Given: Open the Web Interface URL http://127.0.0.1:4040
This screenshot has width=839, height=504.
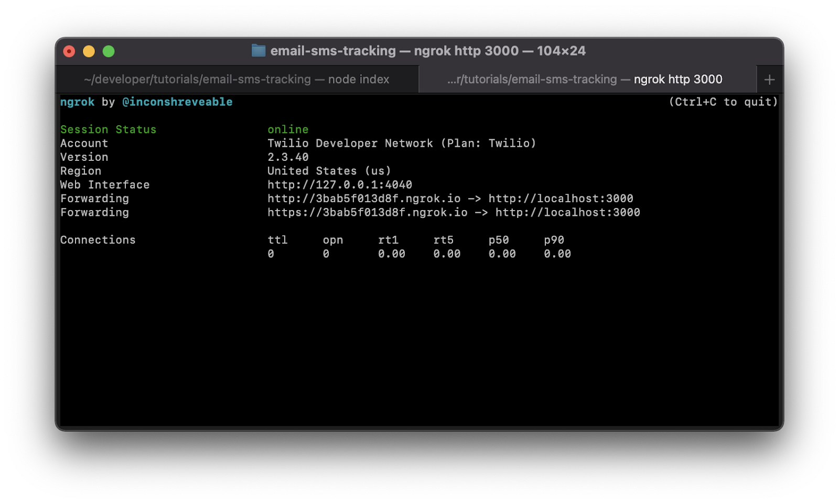Looking at the screenshot, I should 338,184.
